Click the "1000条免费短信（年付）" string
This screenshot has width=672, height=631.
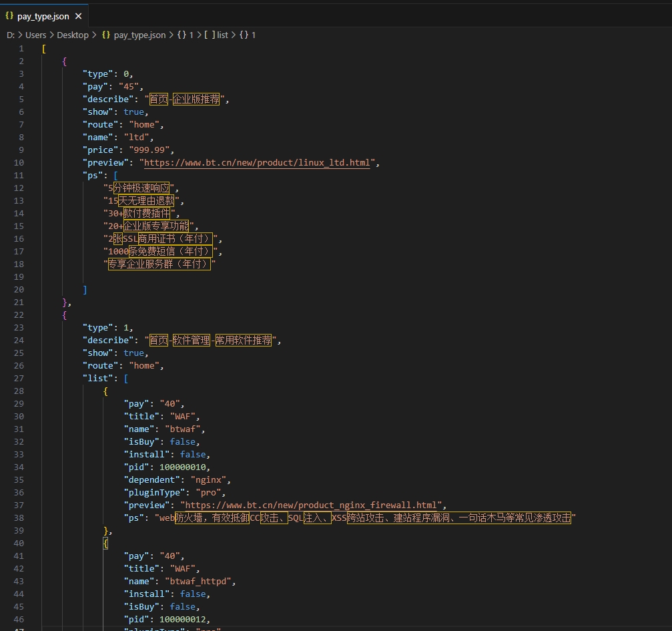click(160, 251)
